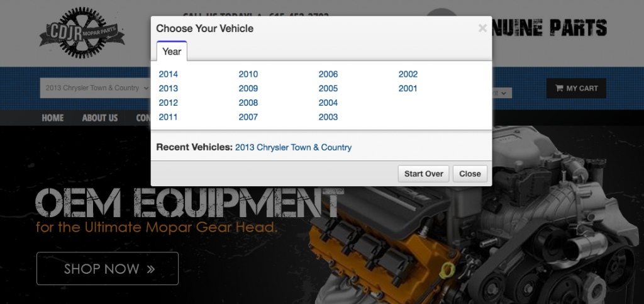The width and height of the screenshot is (644, 304).
Task: Pick year 2001
Action: [x=408, y=88]
